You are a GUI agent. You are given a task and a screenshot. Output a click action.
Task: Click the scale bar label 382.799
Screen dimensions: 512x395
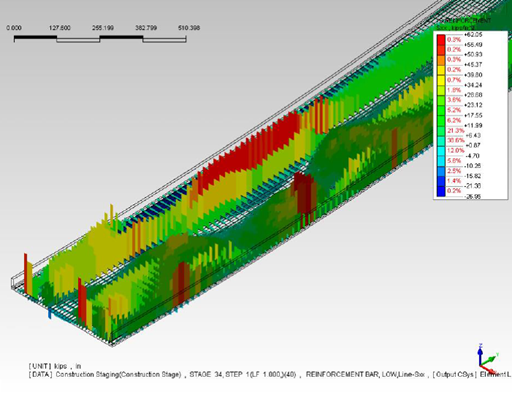pyautogui.click(x=146, y=28)
